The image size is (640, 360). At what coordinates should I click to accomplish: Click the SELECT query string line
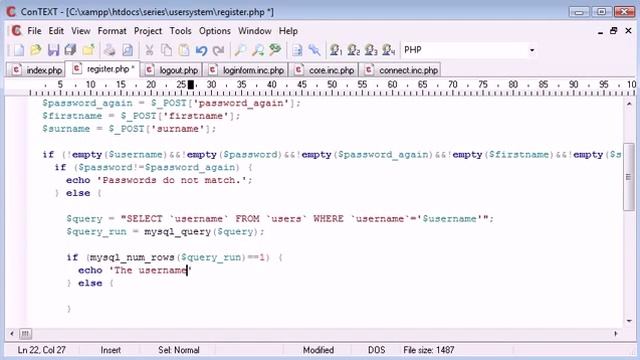[x=280, y=219]
